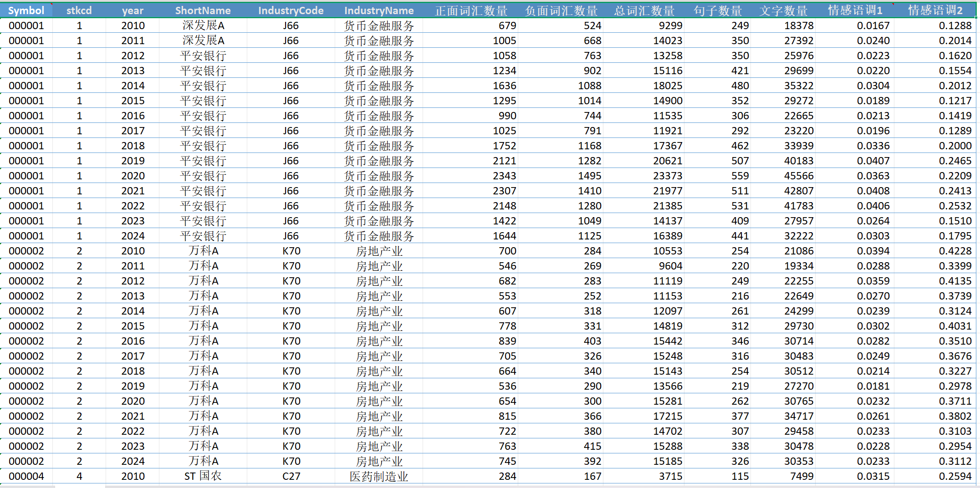Select the cell containing 7499
The height and width of the screenshot is (488, 980).
click(x=783, y=476)
